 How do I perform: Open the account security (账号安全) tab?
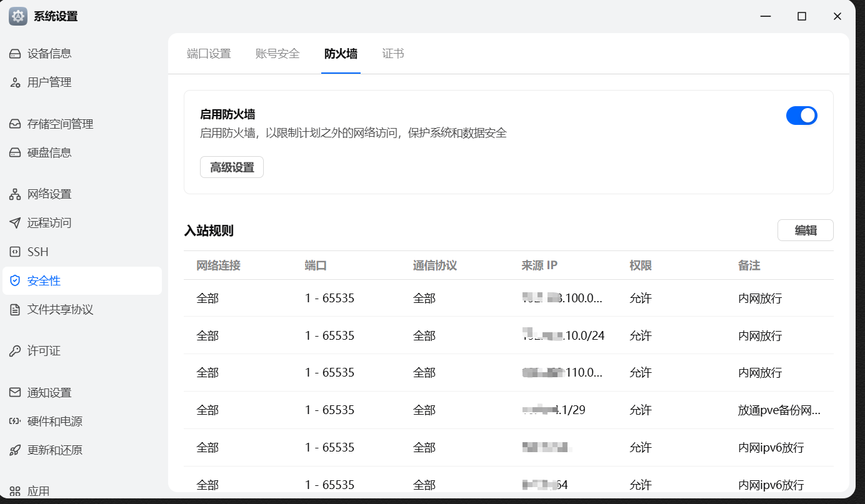(x=277, y=54)
